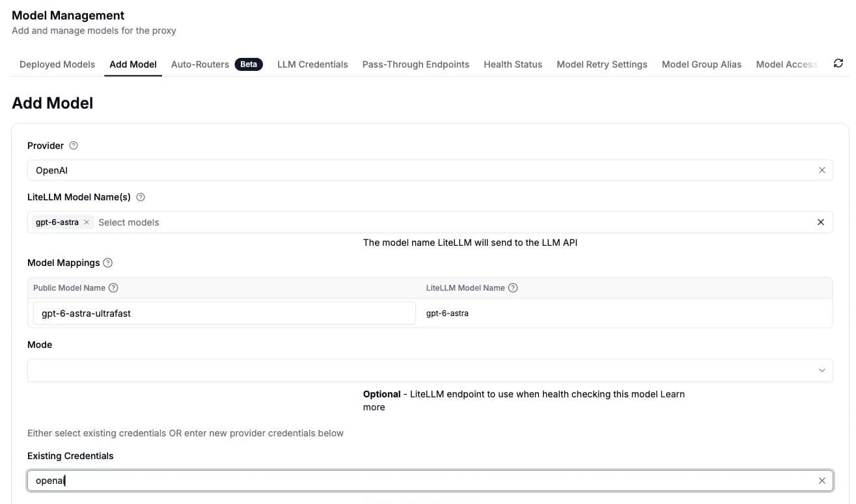
Task: Open the Provider dropdown showing OpenAI
Action: (x=430, y=170)
